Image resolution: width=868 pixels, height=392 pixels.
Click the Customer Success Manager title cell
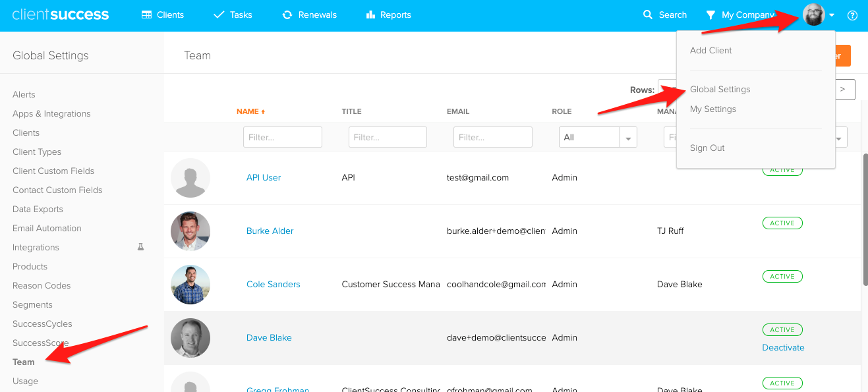[391, 284]
